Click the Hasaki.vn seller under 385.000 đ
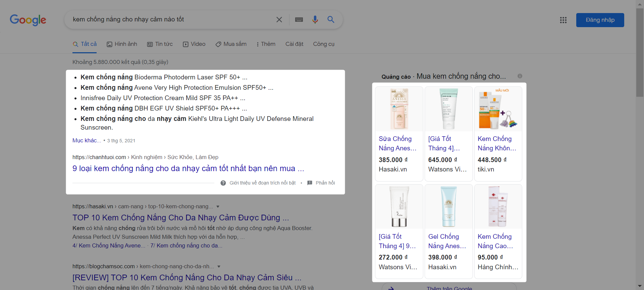This screenshot has height=290, width=644. (393, 169)
